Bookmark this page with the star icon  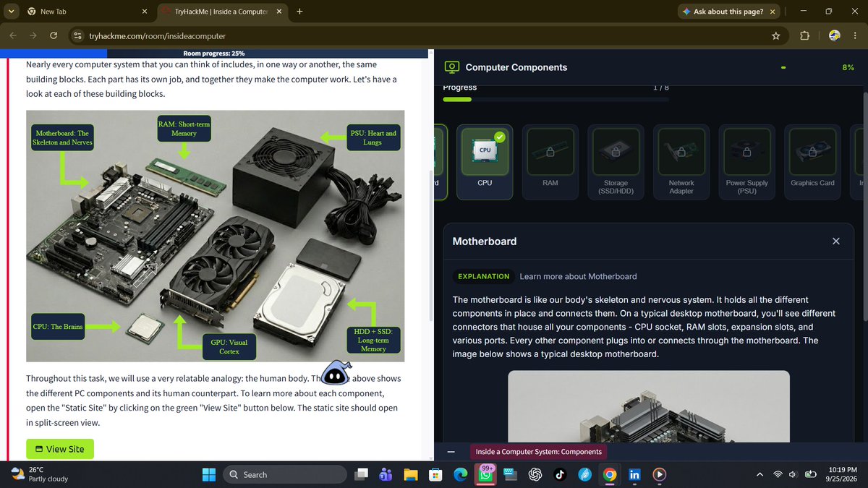point(775,35)
